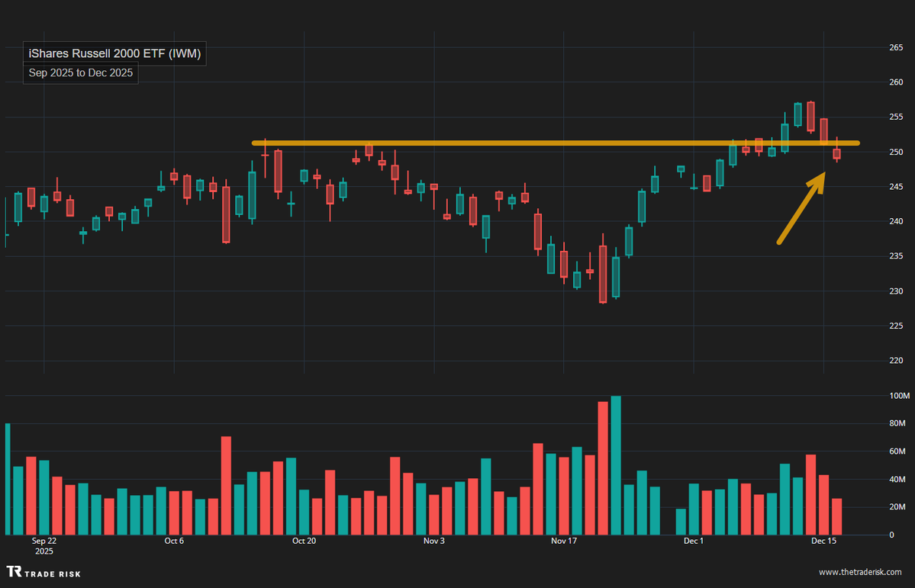Open the www.thetraderisk.com link

click(x=862, y=572)
